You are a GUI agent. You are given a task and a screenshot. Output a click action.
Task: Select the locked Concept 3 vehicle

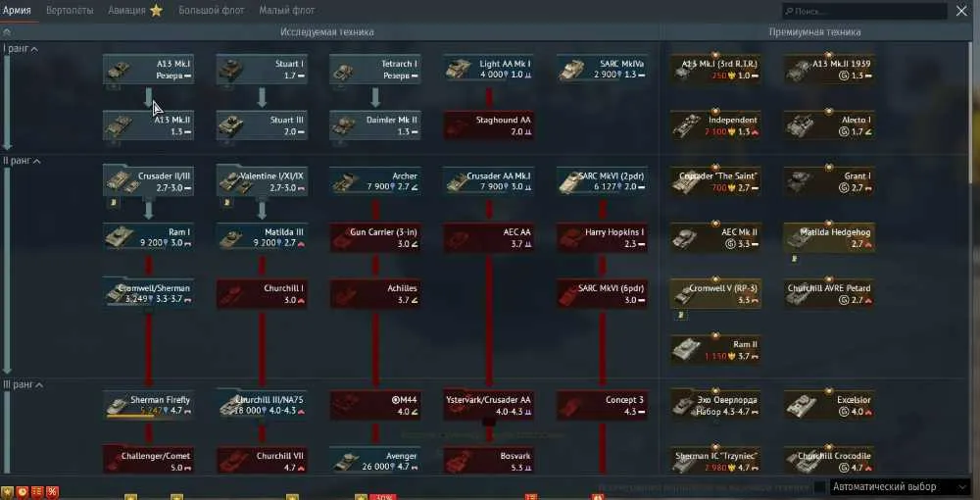pos(602,406)
